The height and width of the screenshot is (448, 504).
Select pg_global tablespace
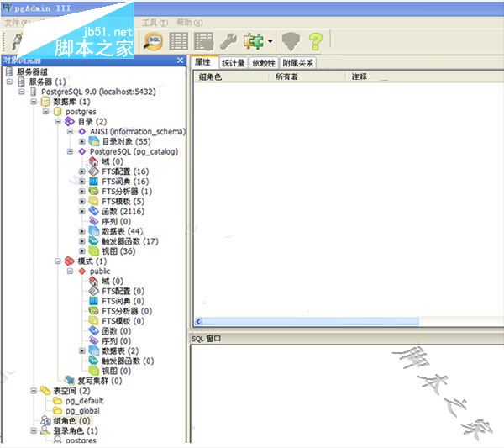coord(82,411)
